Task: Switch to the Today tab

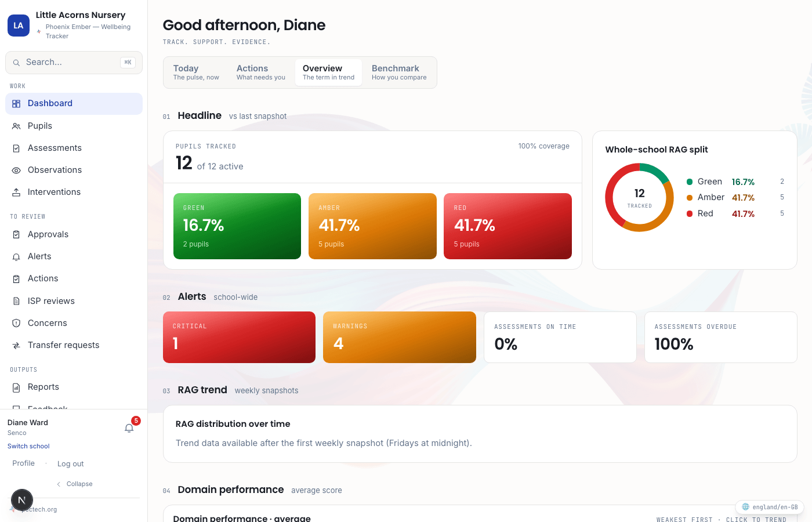Action: [x=196, y=72]
